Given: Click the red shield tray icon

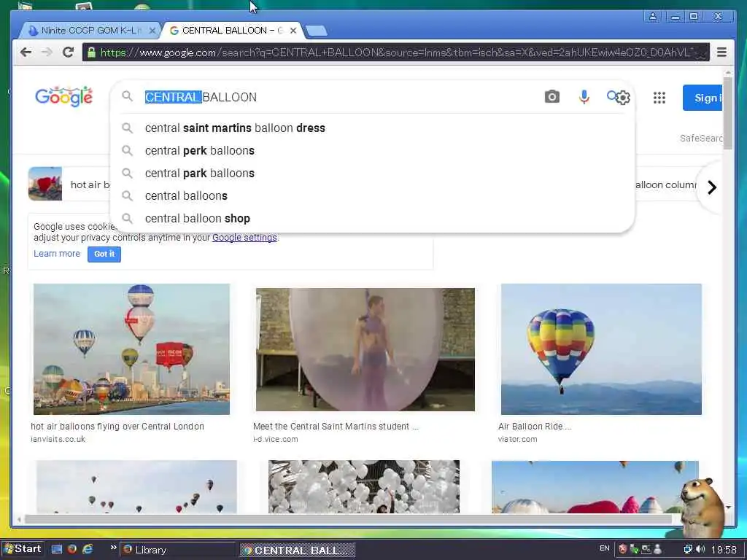Looking at the screenshot, I should click(x=622, y=549).
